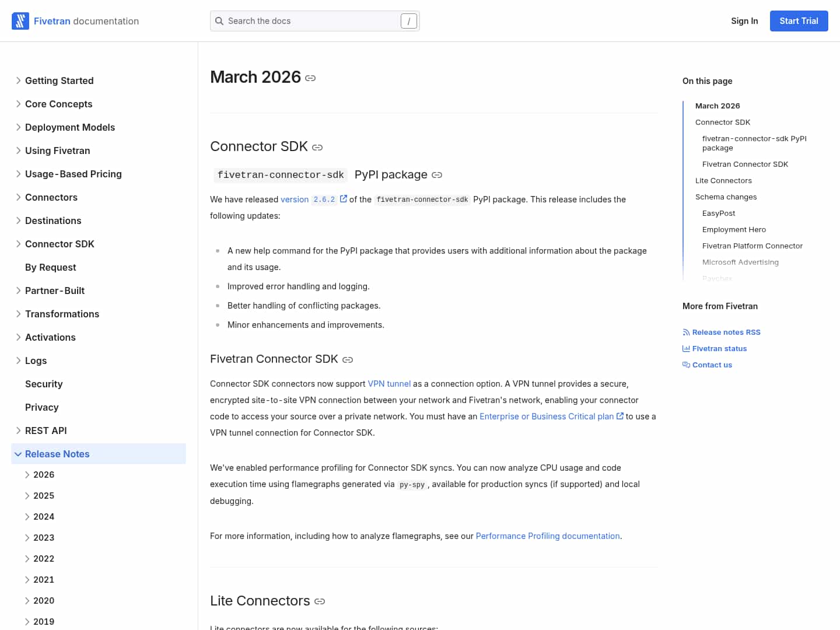Open the Release notes RSS feed
Image resolution: width=840 pixels, height=630 pixels.
[x=726, y=332]
